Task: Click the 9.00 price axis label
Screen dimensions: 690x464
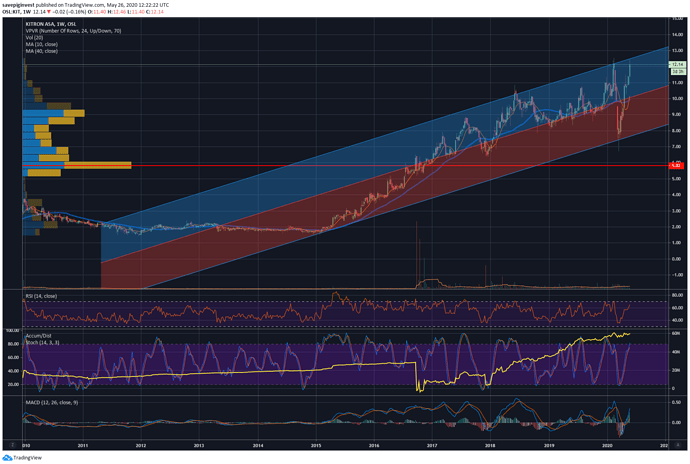Action: tap(677, 114)
